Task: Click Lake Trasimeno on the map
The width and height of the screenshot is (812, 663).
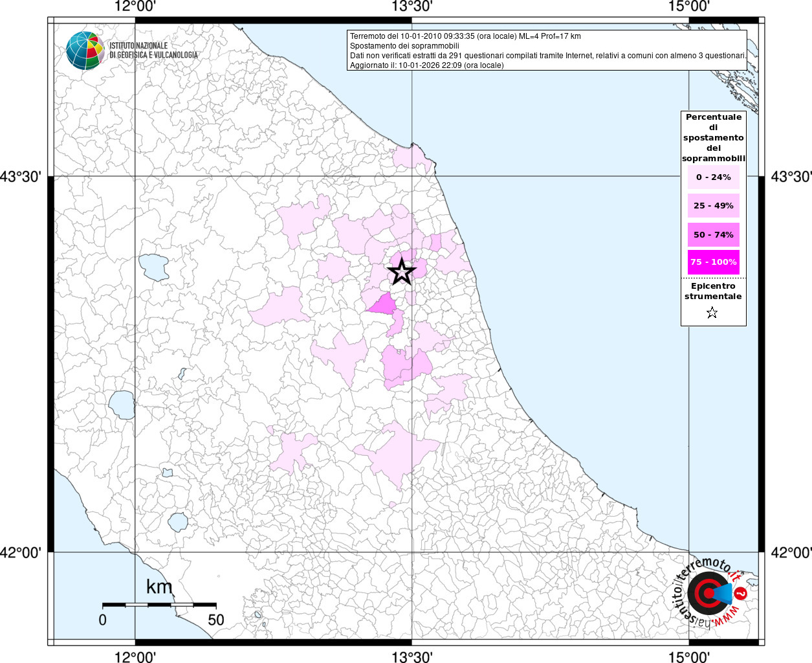Action: pyautogui.click(x=154, y=267)
